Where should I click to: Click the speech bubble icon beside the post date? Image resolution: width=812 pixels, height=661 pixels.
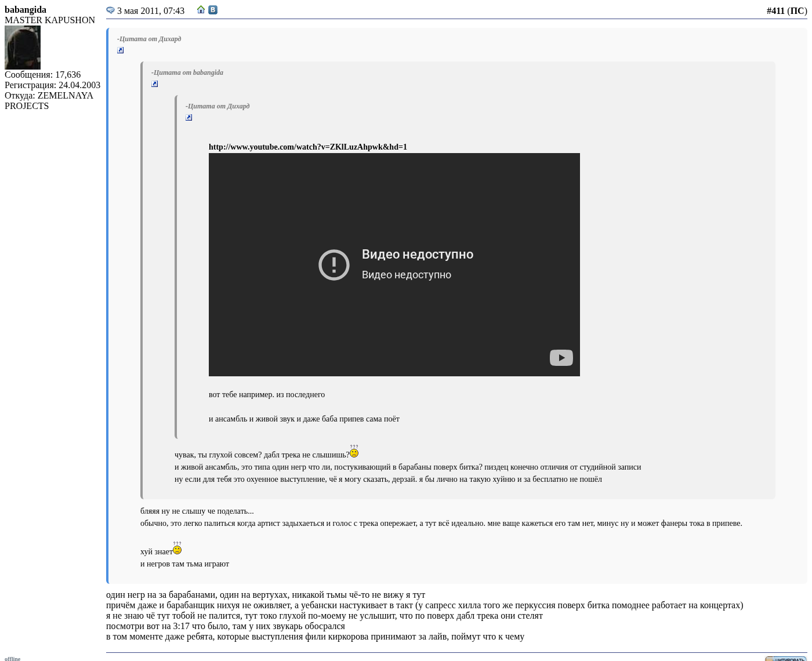point(110,10)
